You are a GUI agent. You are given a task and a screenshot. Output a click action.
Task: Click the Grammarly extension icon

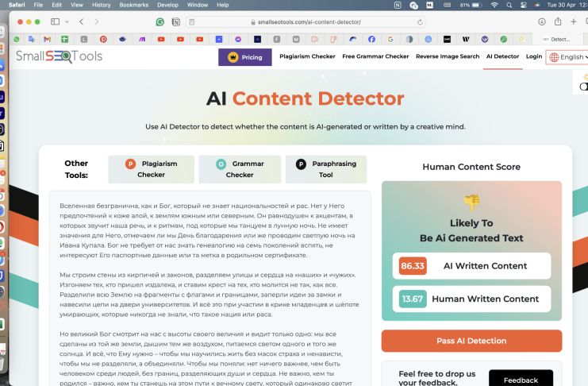160,22
